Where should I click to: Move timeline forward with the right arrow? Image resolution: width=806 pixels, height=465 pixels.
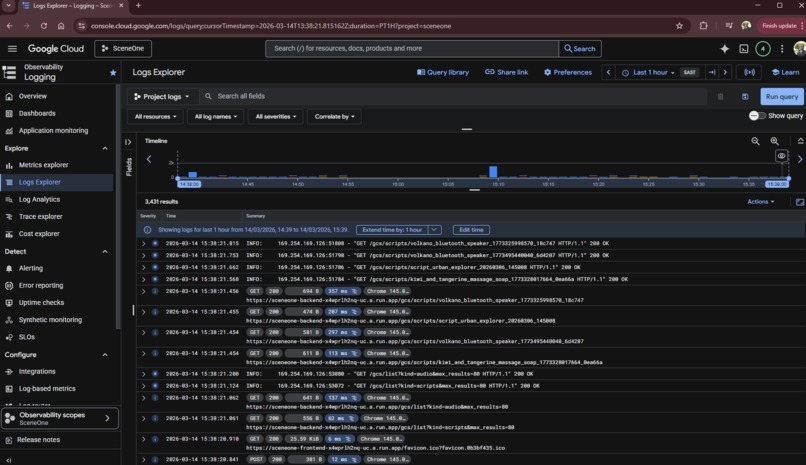click(800, 159)
